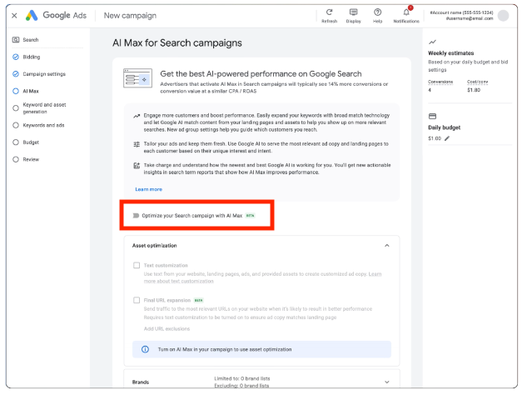Screen dimensions: 532x400
Task: Open the Help icon
Action: click(377, 12)
